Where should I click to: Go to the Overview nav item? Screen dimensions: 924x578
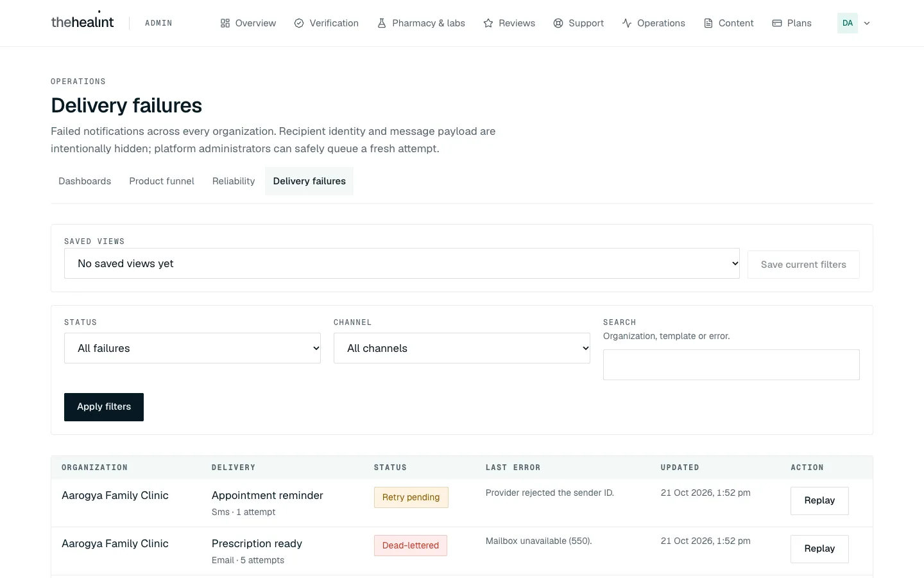(x=248, y=23)
